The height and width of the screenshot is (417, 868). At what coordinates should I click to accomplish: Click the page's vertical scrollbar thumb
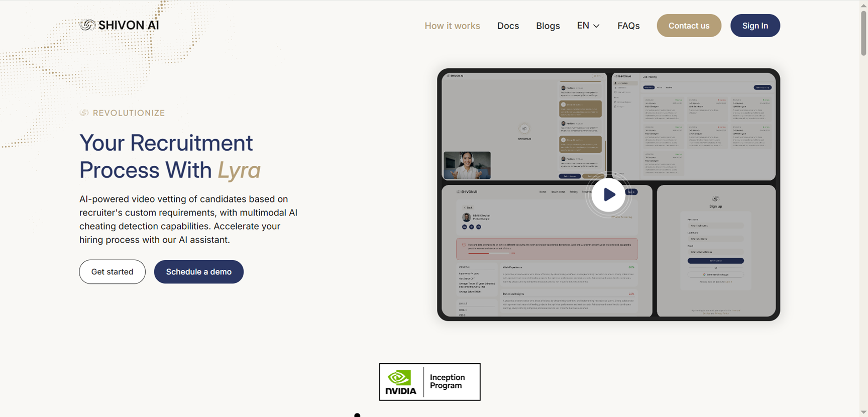click(x=863, y=33)
